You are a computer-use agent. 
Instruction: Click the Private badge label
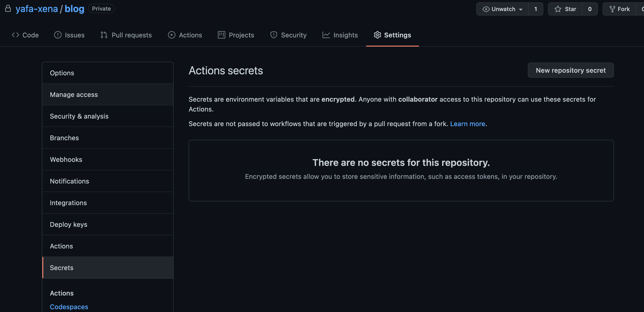pyautogui.click(x=101, y=8)
